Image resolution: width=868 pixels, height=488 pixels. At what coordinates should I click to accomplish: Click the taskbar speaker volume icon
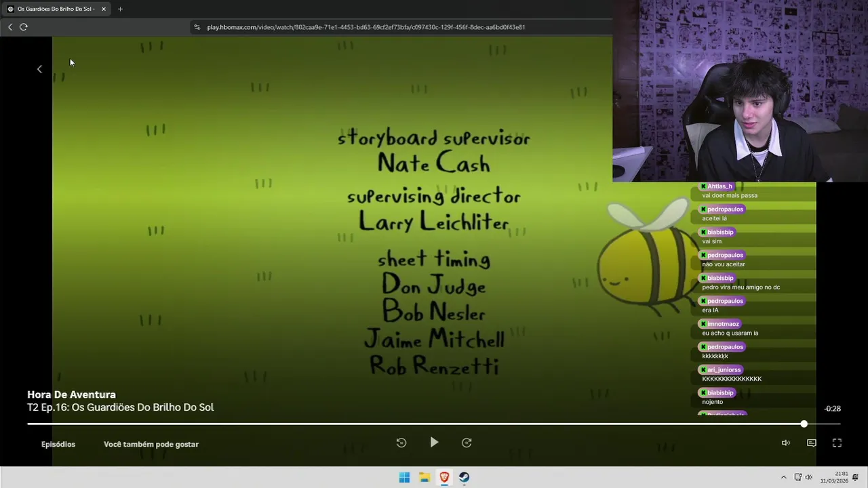(808, 477)
